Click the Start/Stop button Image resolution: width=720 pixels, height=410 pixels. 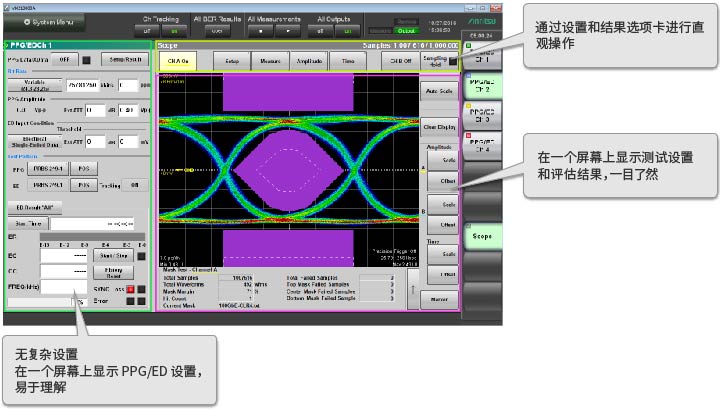[113, 256]
